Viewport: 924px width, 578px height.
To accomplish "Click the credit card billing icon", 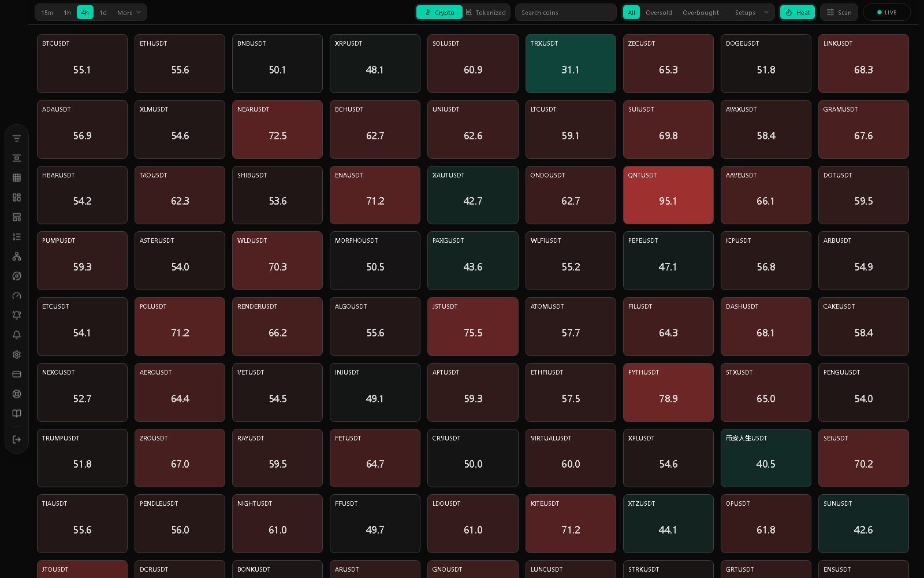I will tap(17, 375).
